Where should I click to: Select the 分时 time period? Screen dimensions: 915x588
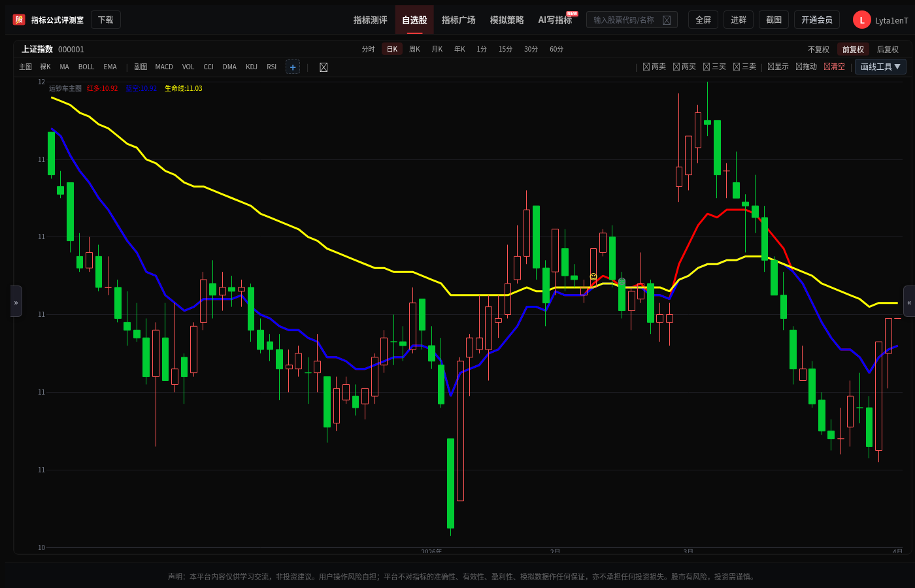point(369,49)
